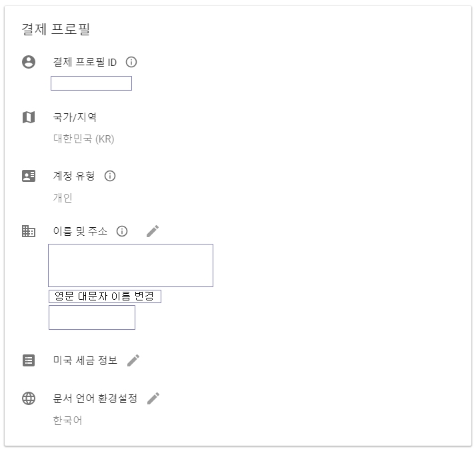
Task: Click the globe icon beside 문서 언어 환경설정
Action: (x=29, y=398)
